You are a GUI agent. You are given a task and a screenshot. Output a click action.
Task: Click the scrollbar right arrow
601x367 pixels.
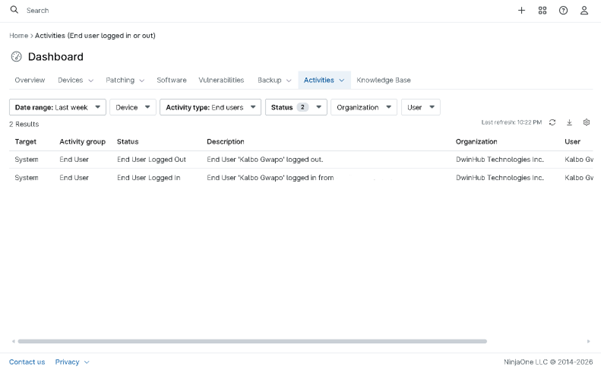588,341
